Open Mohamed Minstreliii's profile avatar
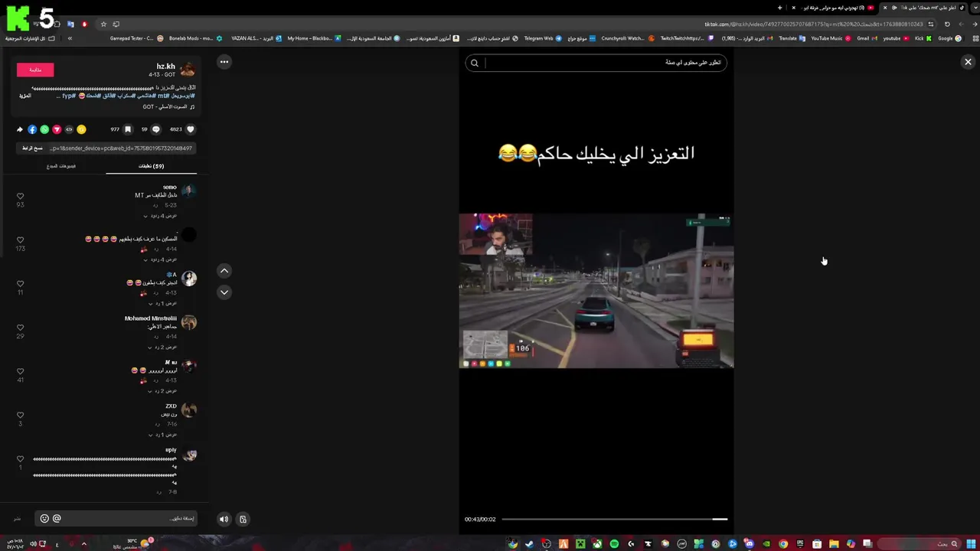The width and height of the screenshot is (980, 551). point(188,322)
